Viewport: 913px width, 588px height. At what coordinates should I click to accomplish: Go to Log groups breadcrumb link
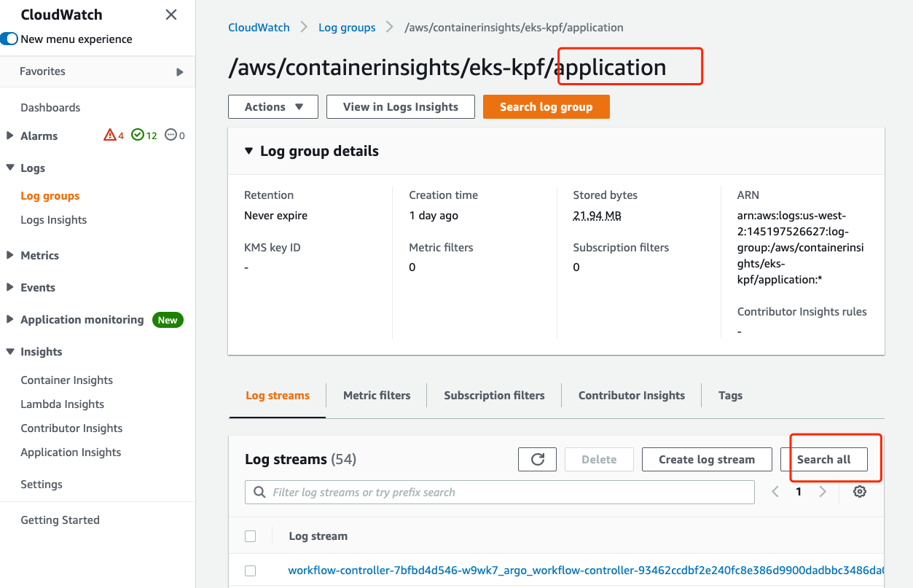[347, 27]
